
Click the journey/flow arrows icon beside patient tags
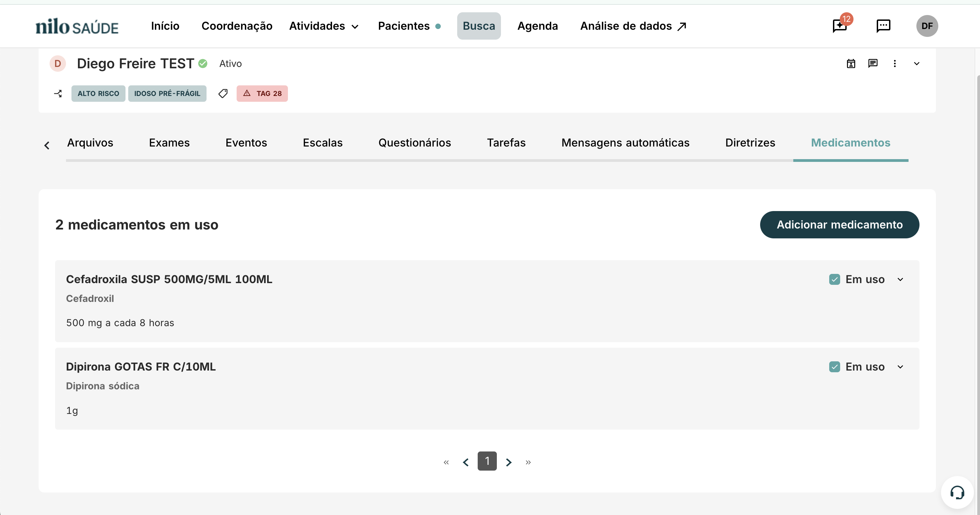[x=57, y=94]
